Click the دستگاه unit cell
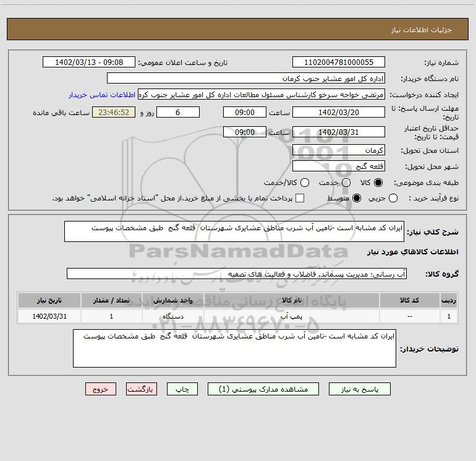 172,316
